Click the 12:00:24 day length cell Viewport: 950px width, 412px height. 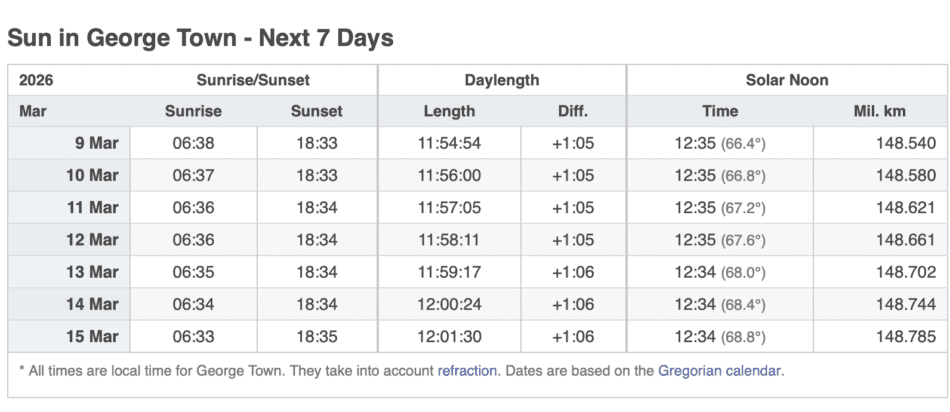click(x=449, y=305)
